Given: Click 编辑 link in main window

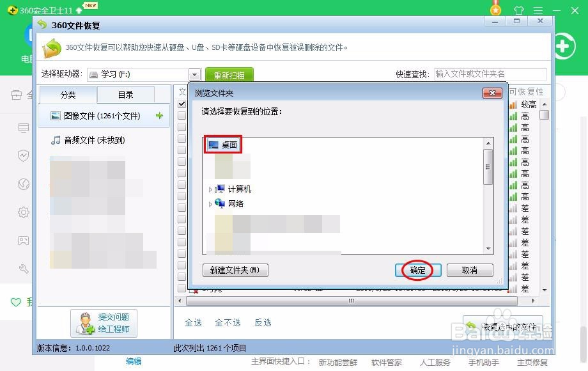Looking at the screenshot, I should coord(134,361).
